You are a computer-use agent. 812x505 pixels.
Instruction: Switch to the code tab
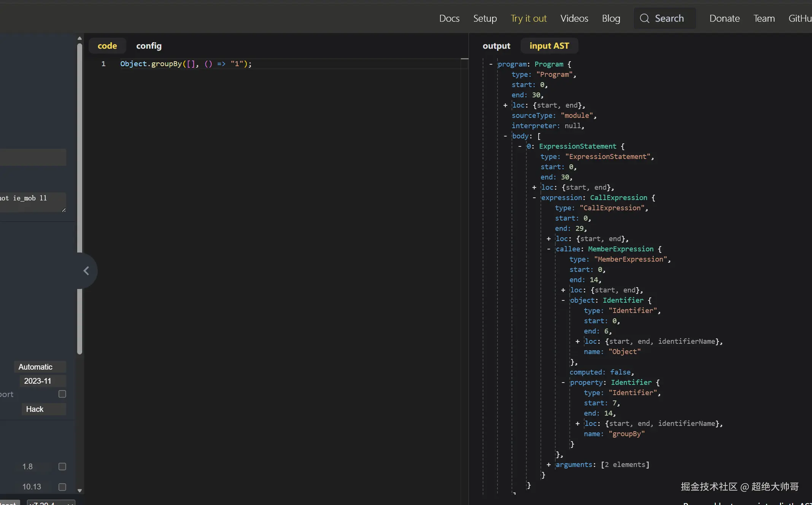point(107,46)
